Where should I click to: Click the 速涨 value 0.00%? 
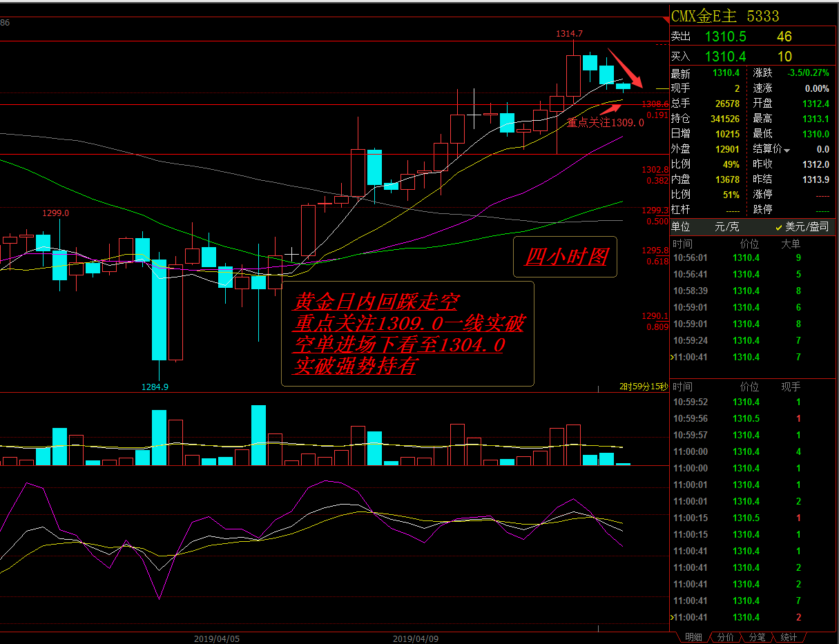point(817,88)
